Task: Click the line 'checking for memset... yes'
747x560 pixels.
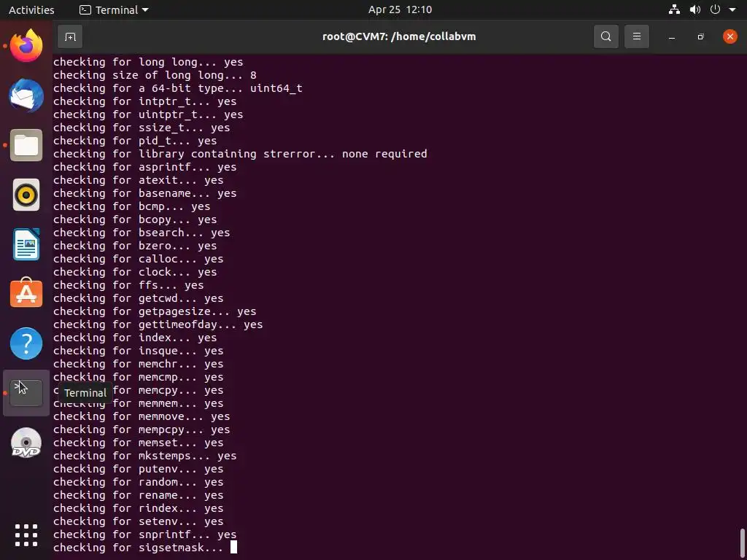Action: click(138, 443)
